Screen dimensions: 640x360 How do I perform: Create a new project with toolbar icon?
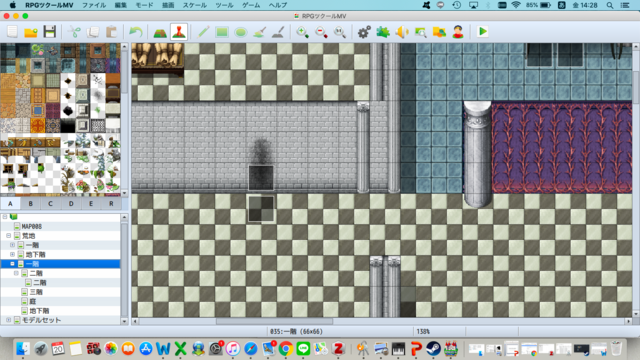point(12,32)
